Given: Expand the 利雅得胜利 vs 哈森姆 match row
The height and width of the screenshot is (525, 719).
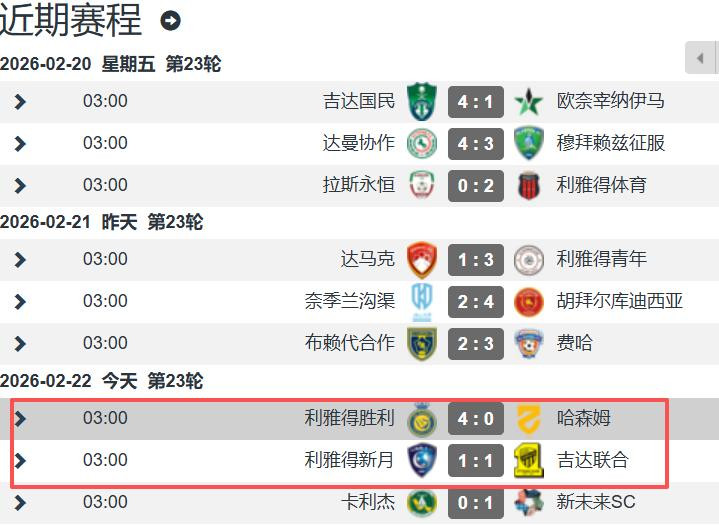Looking at the screenshot, I should click(x=20, y=418).
